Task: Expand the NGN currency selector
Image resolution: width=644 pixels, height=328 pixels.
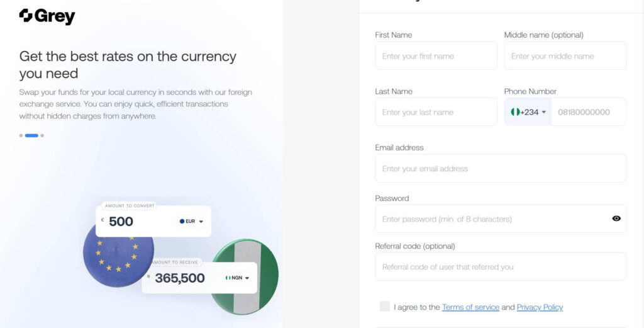Action: (238, 278)
